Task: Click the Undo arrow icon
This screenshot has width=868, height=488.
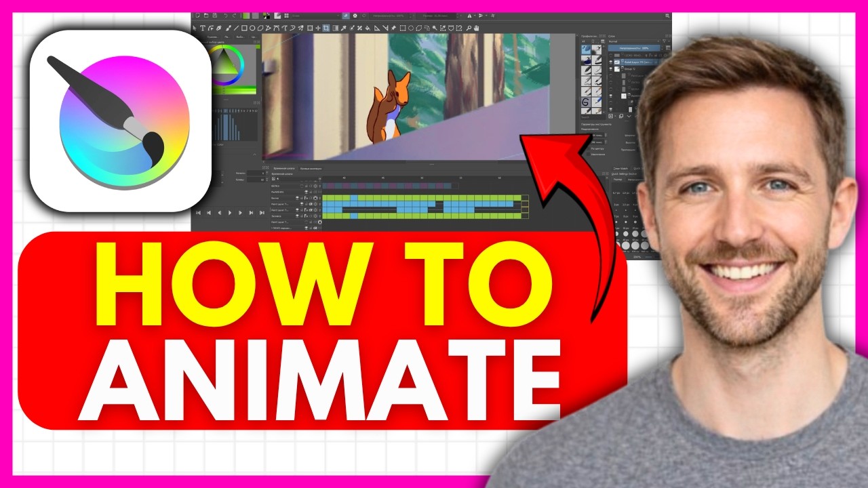Action: tap(226, 16)
